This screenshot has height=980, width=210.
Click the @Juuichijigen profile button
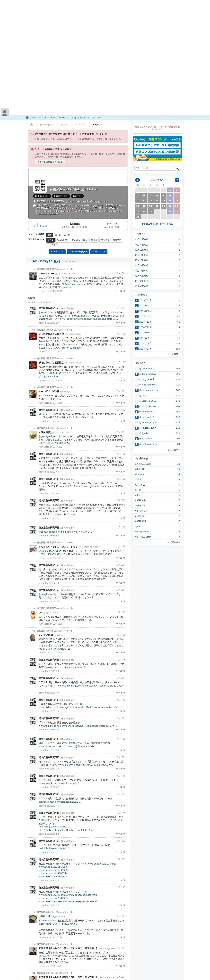78,252
